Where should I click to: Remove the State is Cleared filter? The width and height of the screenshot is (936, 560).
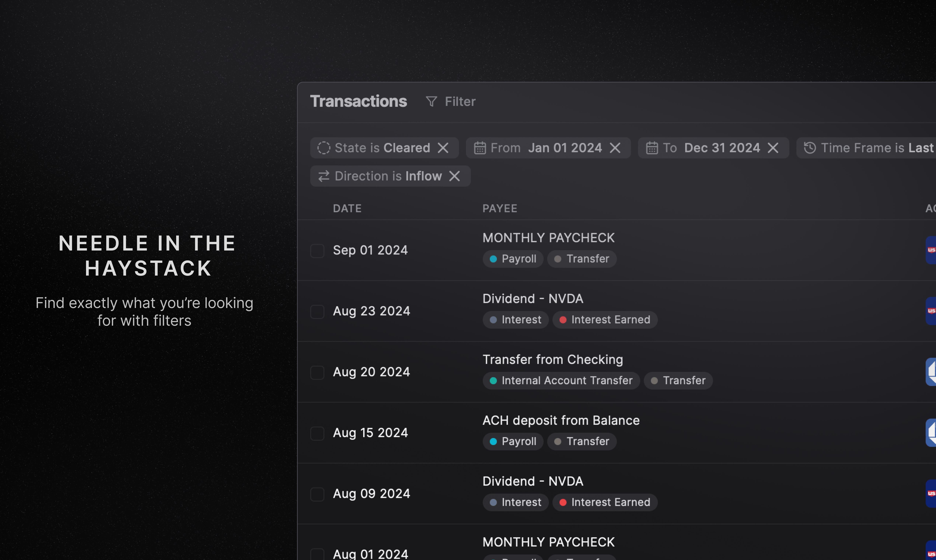click(x=443, y=148)
